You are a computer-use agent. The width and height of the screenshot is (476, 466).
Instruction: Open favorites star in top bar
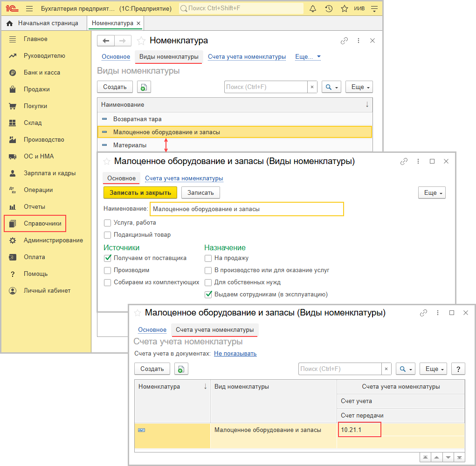tap(344, 8)
